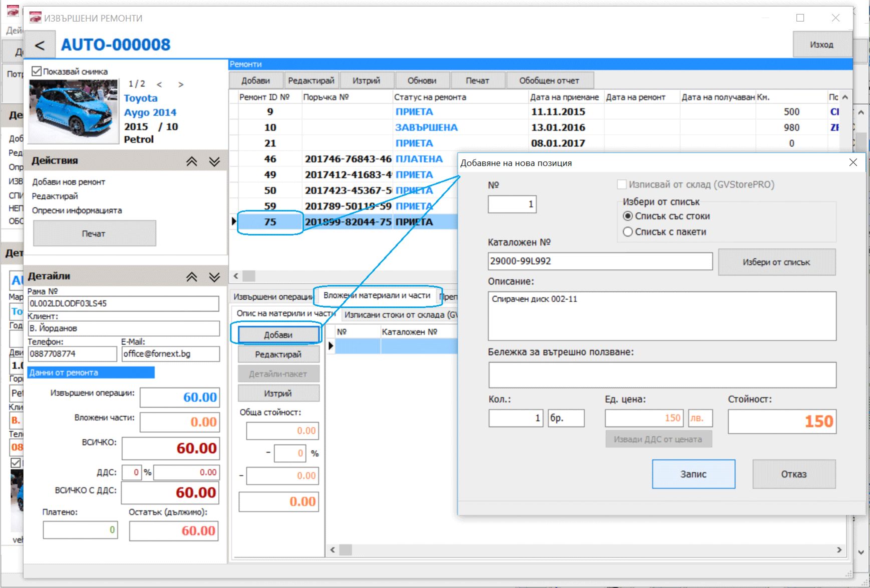The width and height of the screenshot is (870, 588).
Task: Open the blue Toyota Aygo car photo
Action: [74, 112]
